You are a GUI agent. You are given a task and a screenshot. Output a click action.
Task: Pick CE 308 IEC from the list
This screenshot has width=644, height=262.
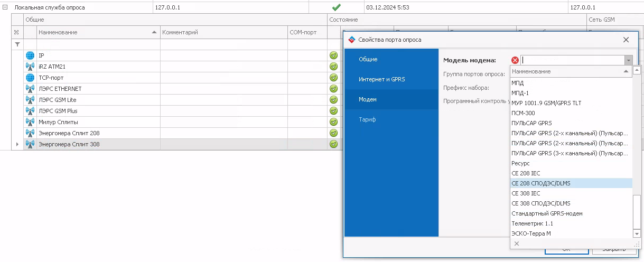[571, 193]
